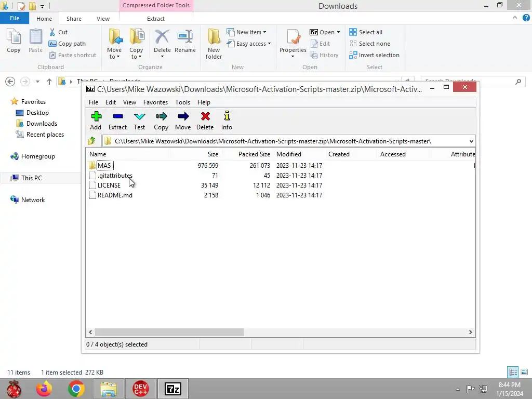Open Explorer Help question mark icon
Image resolution: width=532 pixels, height=399 pixels.
[526, 18]
